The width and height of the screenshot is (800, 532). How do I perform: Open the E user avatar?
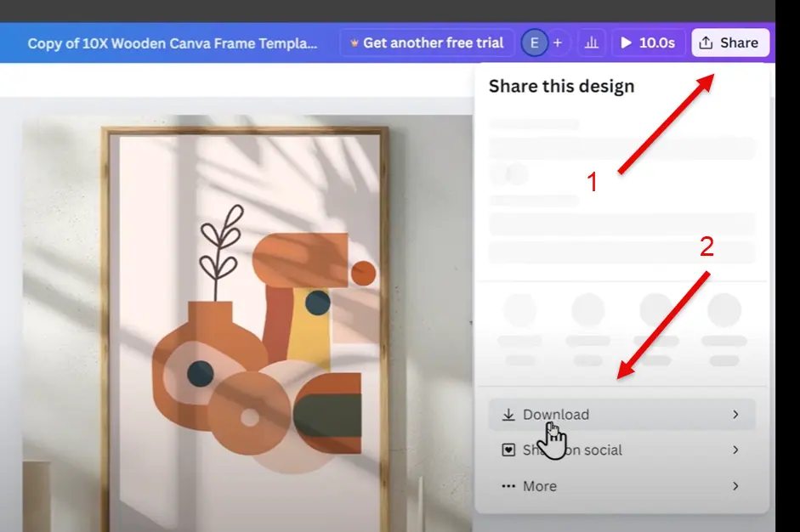click(534, 42)
